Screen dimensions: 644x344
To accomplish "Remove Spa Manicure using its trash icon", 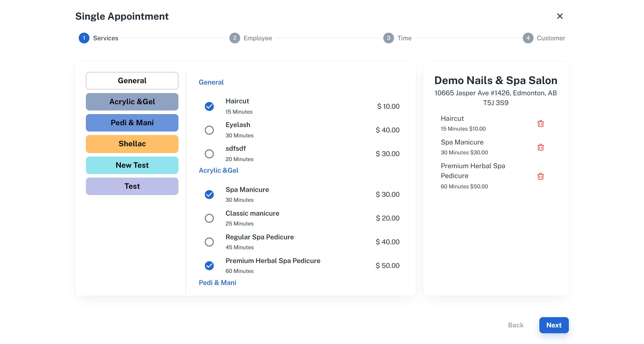I will [x=540, y=147].
